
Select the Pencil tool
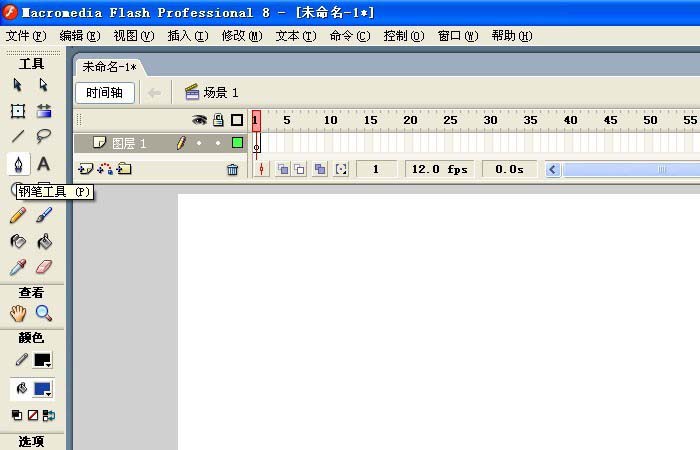[x=17, y=216]
